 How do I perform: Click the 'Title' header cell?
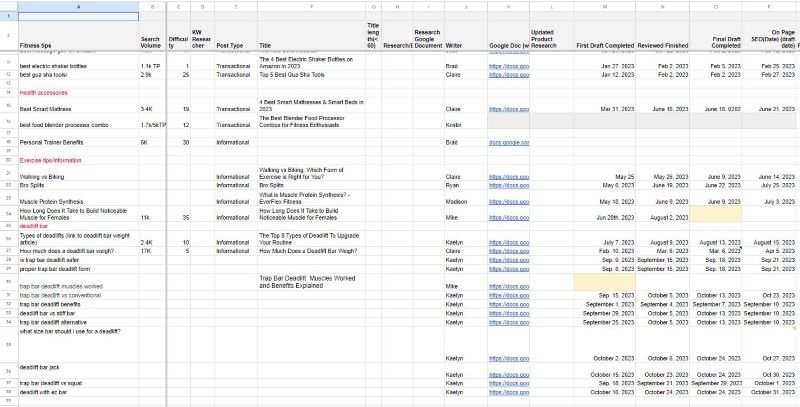(311, 36)
